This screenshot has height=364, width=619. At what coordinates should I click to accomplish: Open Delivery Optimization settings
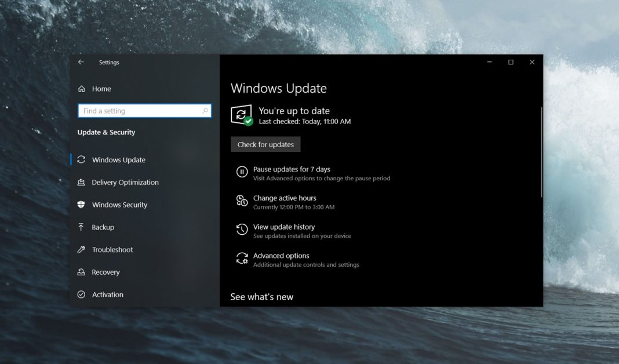[x=123, y=182]
